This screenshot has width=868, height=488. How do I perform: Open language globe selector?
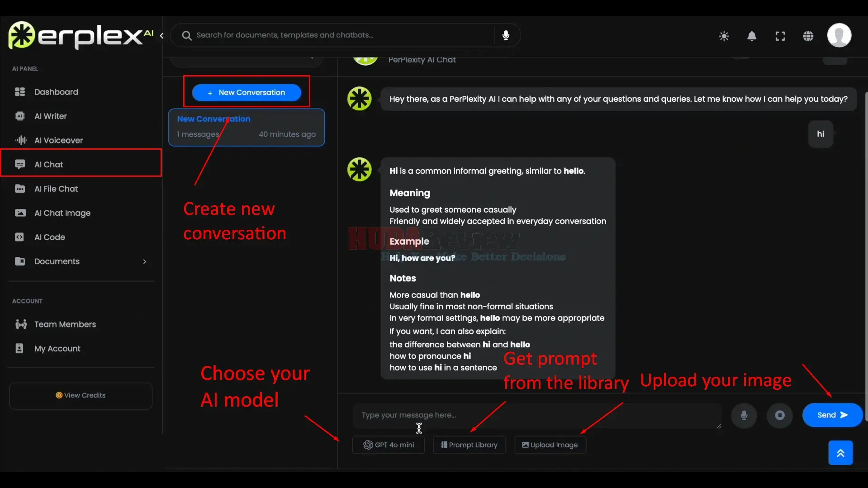click(808, 36)
